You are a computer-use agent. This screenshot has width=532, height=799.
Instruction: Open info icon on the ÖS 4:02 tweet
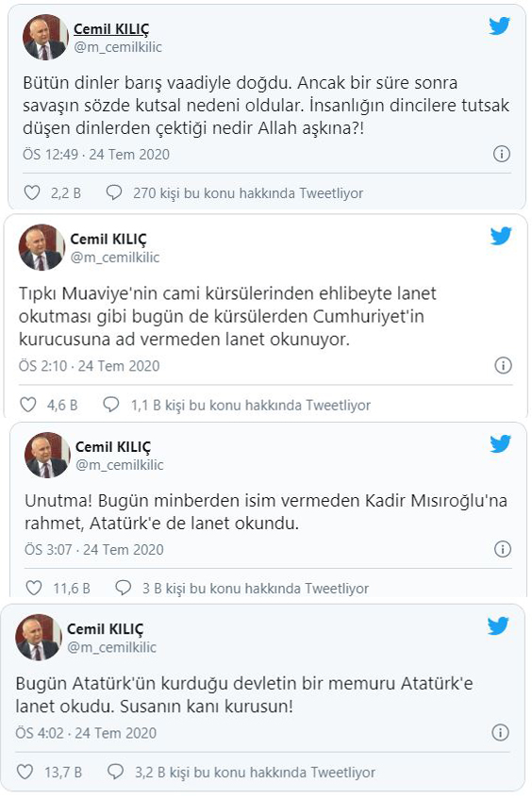pos(501,732)
